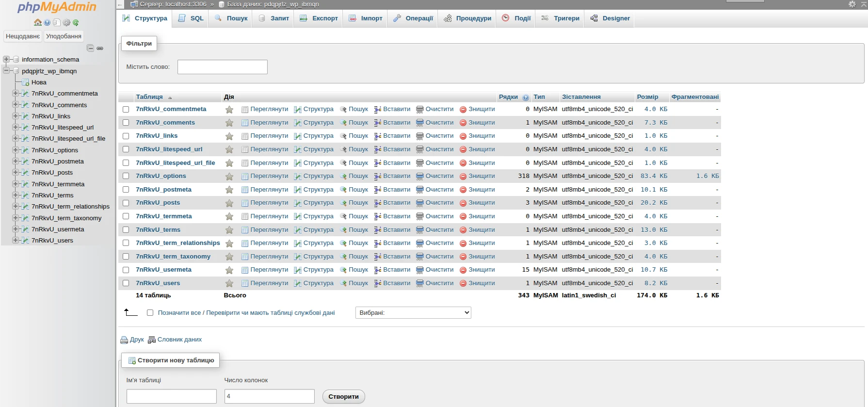Open the Вибрані dropdown

413,313
